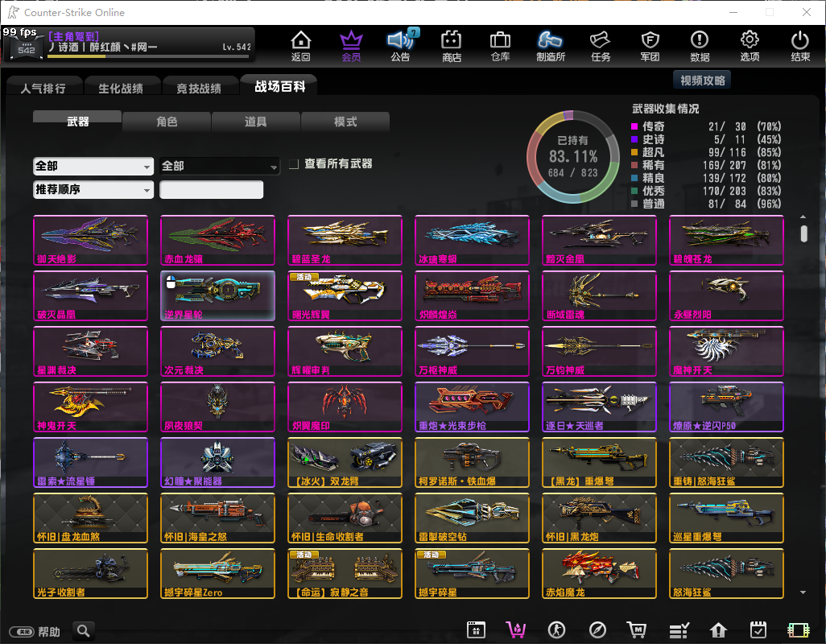Select the 冰魂寒蟒 weapon card

(472, 240)
